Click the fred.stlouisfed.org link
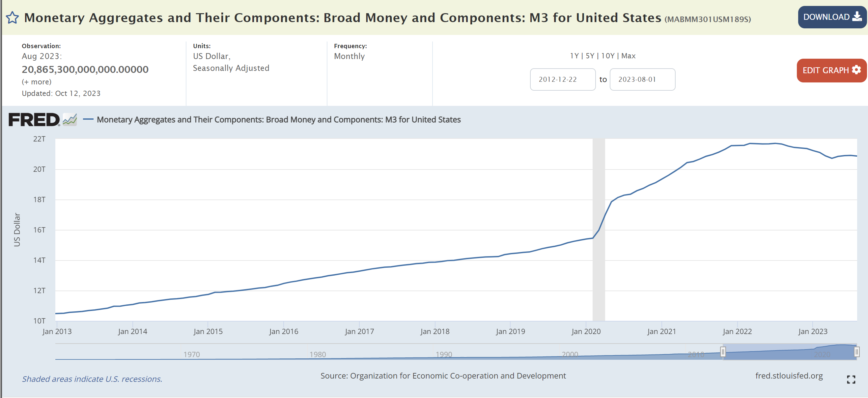This screenshot has height=398, width=868. tap(789, 375)
